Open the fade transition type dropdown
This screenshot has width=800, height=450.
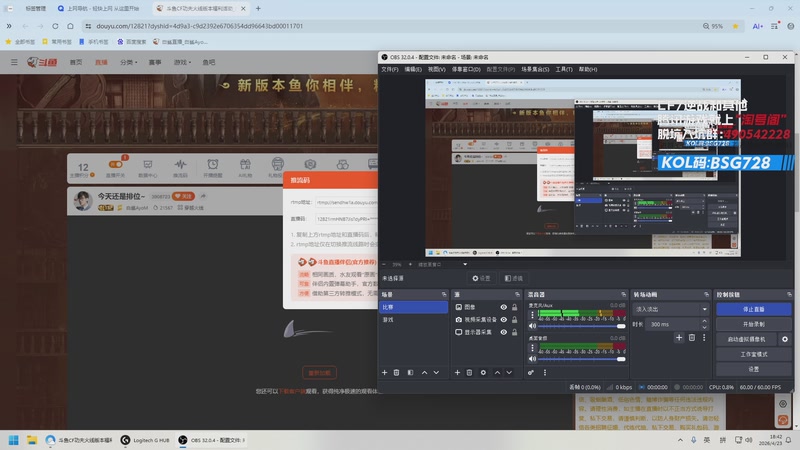(x=671, y=309)
